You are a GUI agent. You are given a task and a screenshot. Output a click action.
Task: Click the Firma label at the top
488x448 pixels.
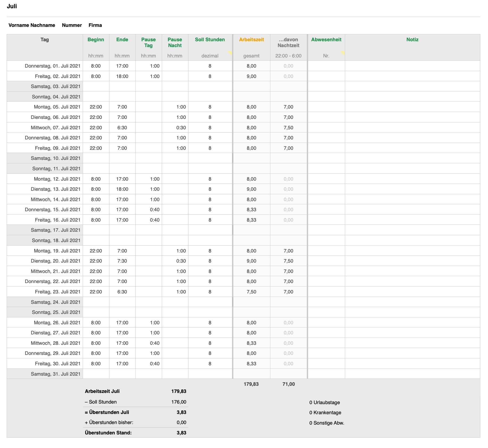[95, 25]
